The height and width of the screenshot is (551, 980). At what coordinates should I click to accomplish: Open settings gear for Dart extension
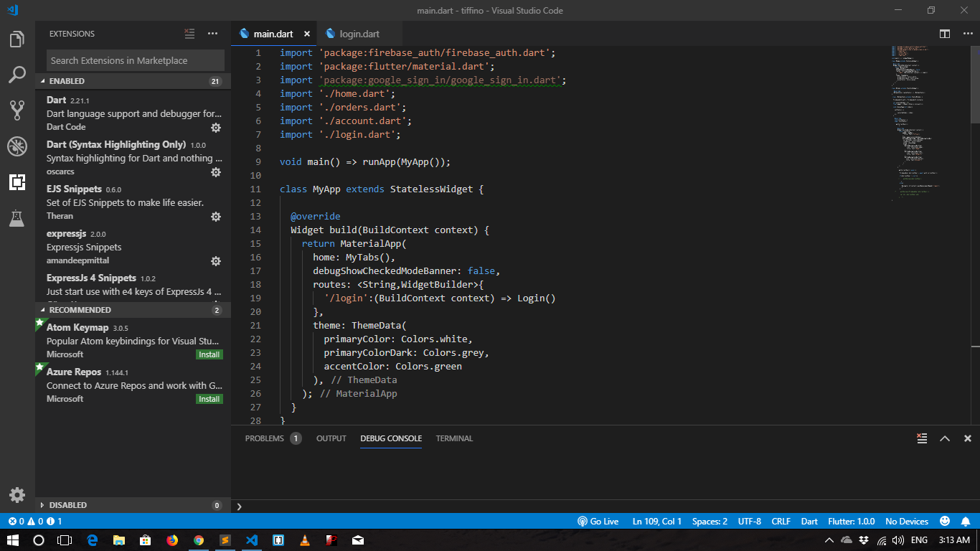pyautogui.click(x=215, y=128)
